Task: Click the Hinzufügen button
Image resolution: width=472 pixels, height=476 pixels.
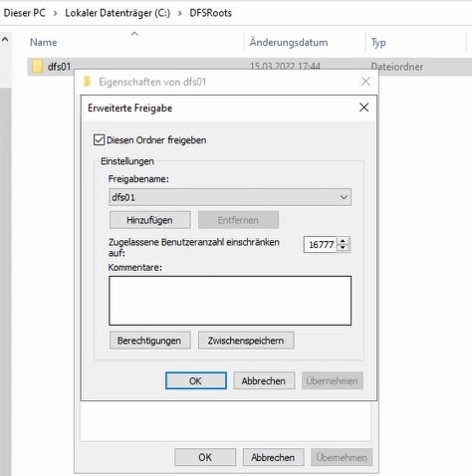Action: (x=150, y=220)
